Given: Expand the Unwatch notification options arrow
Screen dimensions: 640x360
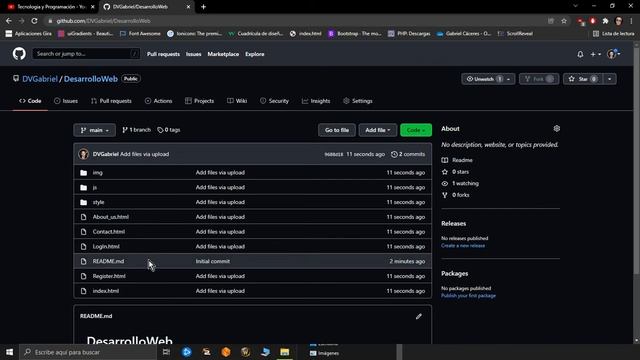Looking at the screenshot, I should click(509, 79).
